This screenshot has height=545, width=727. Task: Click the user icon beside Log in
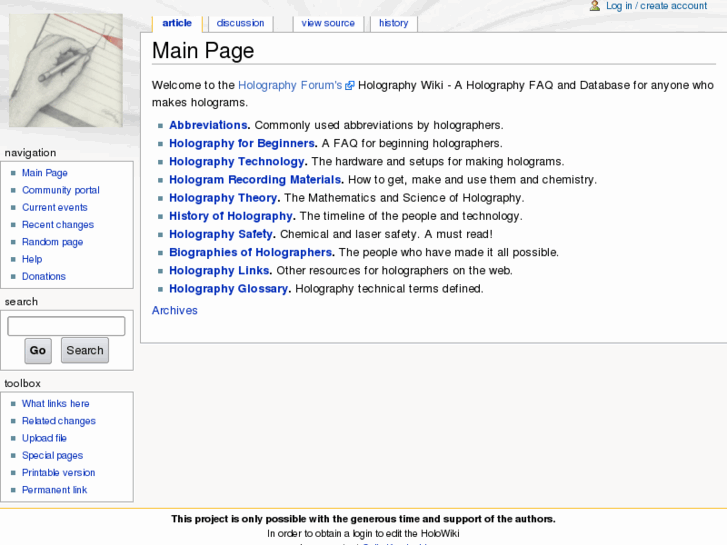(x=595, y=6)
